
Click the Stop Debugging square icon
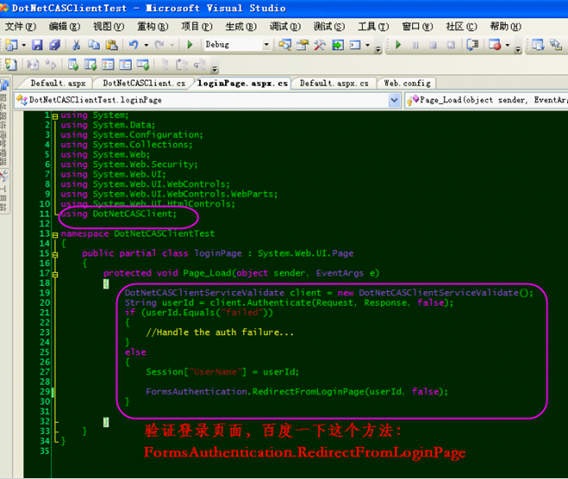(x=433, y=45)
